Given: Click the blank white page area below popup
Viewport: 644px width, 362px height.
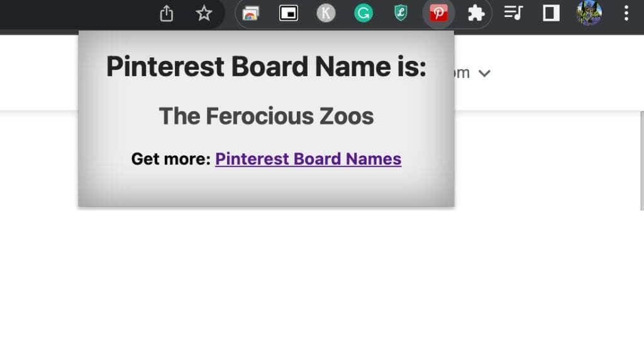Looking at the screenshot, I should (314, 283).
